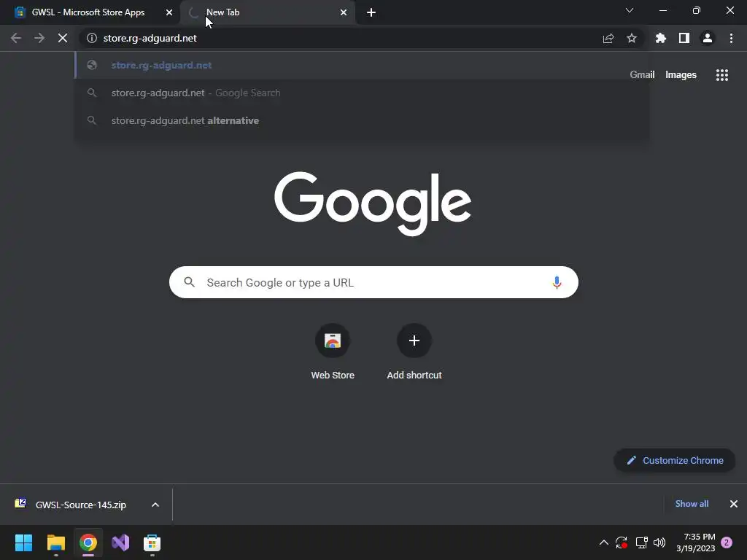
Task: Bookmark this tab with the star
Action: (632, 38)
